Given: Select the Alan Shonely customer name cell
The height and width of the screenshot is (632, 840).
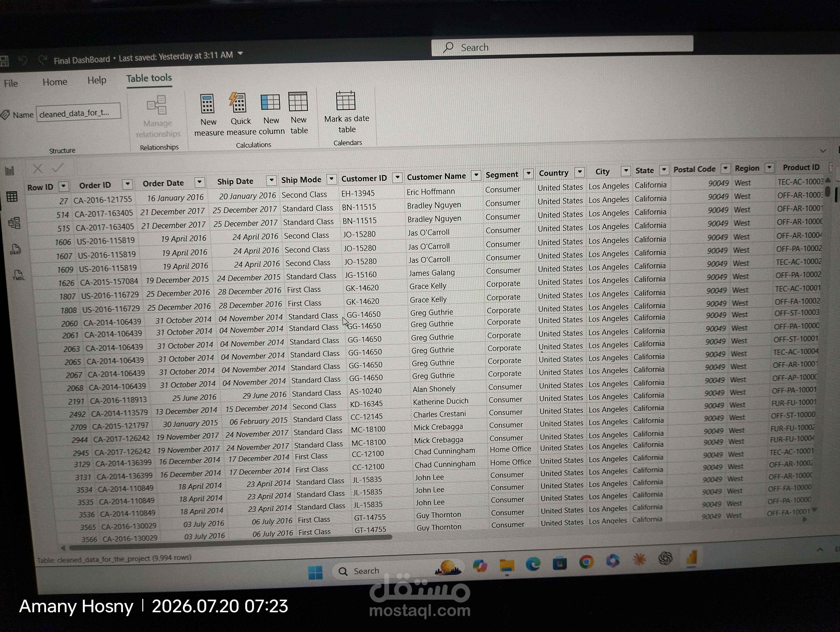Looking at the screenshot, I should [434, 389].
